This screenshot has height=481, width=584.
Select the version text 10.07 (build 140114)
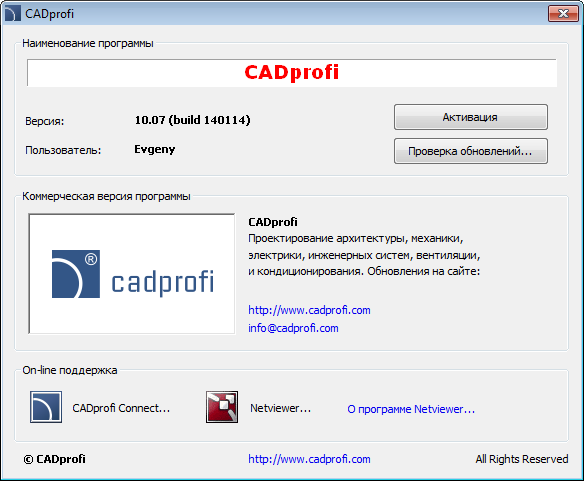(x=193, y=120)
